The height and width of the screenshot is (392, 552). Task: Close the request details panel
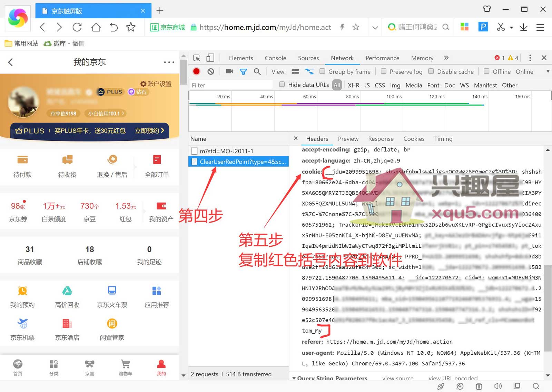[296, 138]
